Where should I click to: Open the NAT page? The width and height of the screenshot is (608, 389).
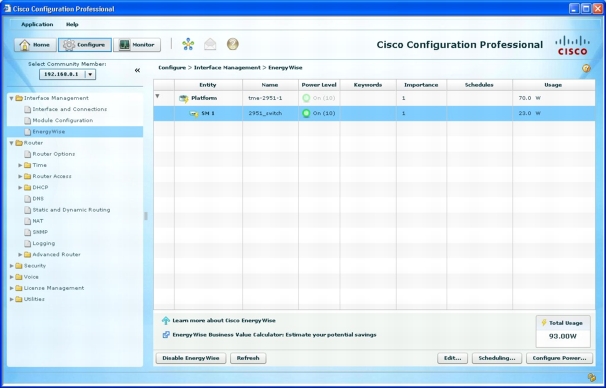coord(38,221)
